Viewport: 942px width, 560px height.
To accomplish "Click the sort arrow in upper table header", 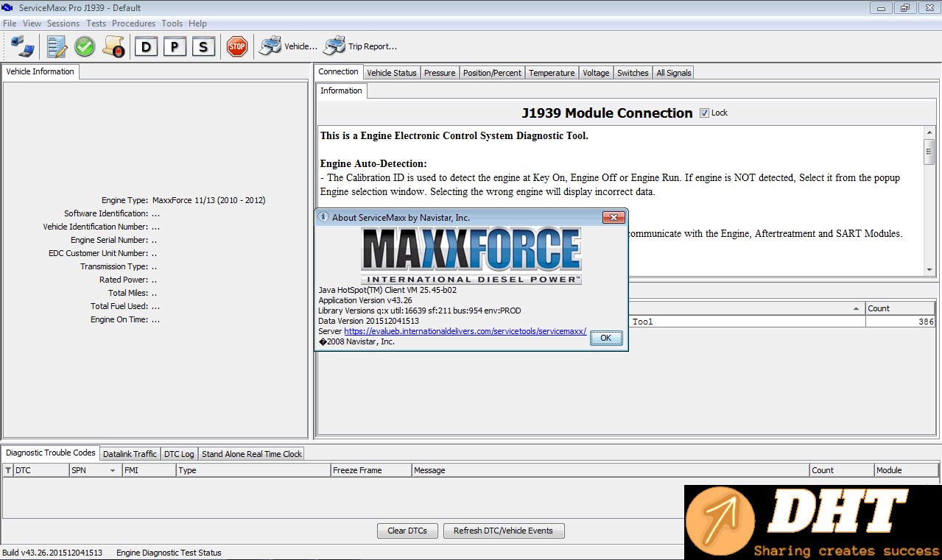I will coord(856,309).
